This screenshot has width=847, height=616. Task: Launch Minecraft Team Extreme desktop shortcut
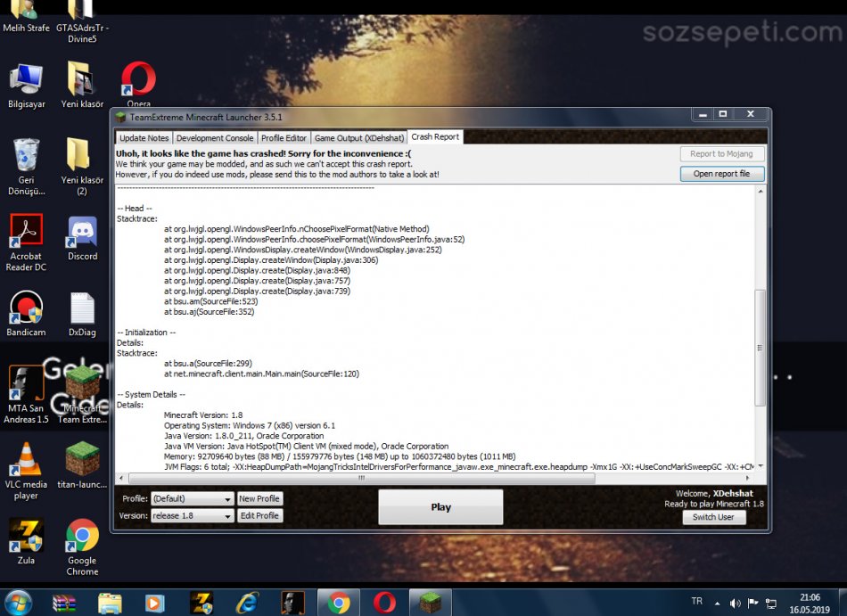[x=82, y=395]
